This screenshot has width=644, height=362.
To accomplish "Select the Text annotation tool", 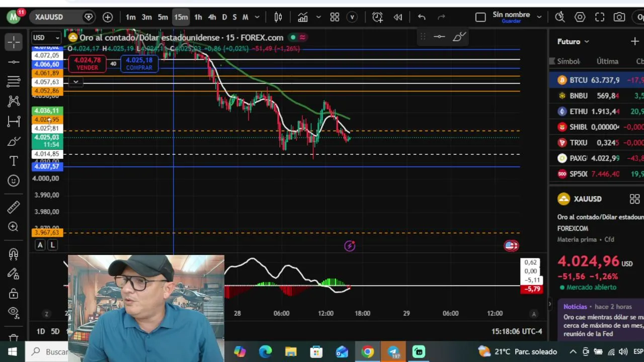I will (x=14, y=161).
